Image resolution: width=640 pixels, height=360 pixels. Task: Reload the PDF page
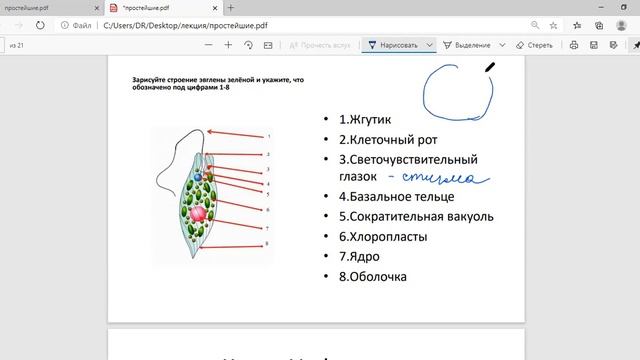(x=40, y=25)
